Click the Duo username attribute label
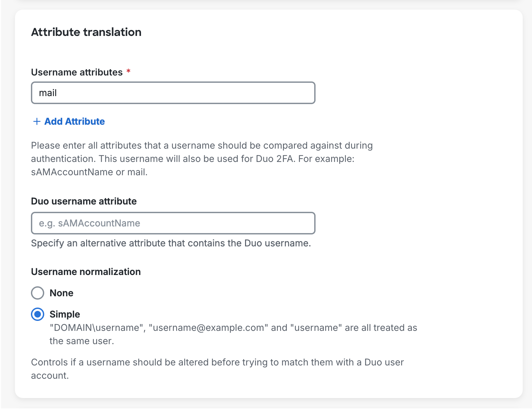 pos(83,201)
